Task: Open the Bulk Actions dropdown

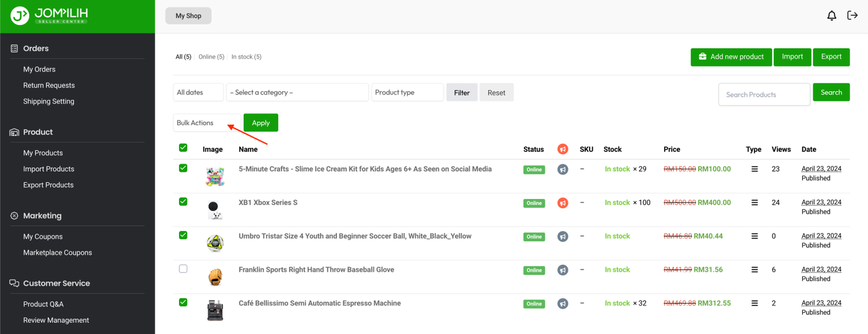Action: (206, 123)
